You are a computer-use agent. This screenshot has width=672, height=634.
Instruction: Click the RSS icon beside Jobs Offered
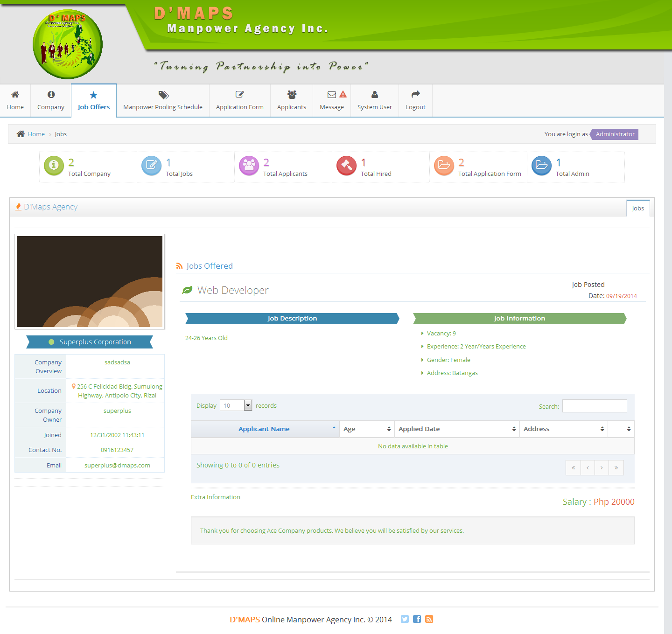pyautogui.click(x=179, y=266)
